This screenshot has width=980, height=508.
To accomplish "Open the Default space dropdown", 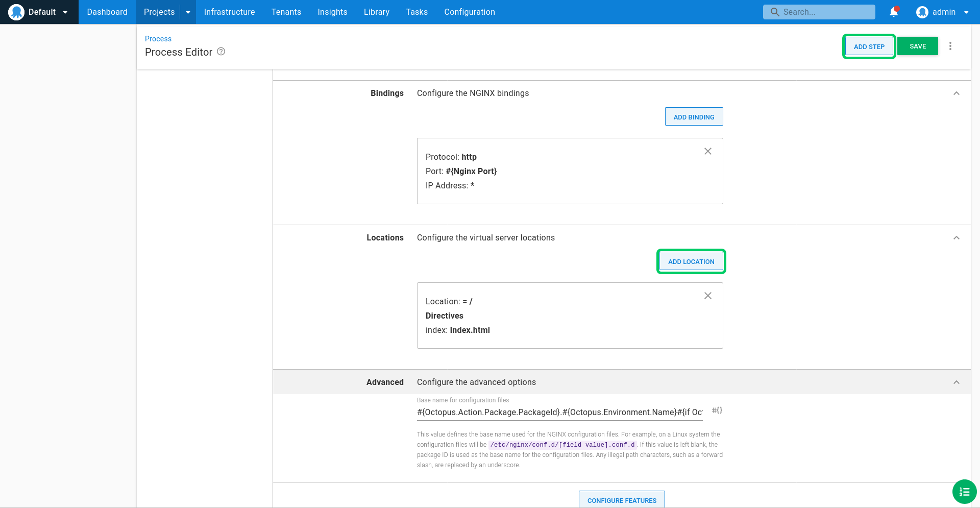I will coord(39,12).
